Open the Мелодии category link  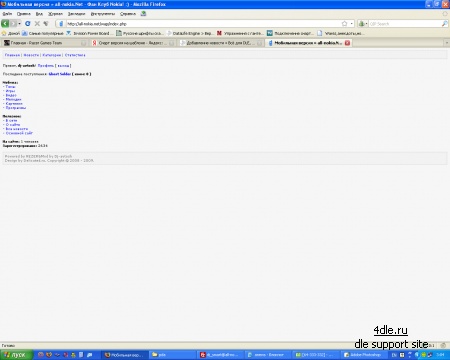click(13, 99)
